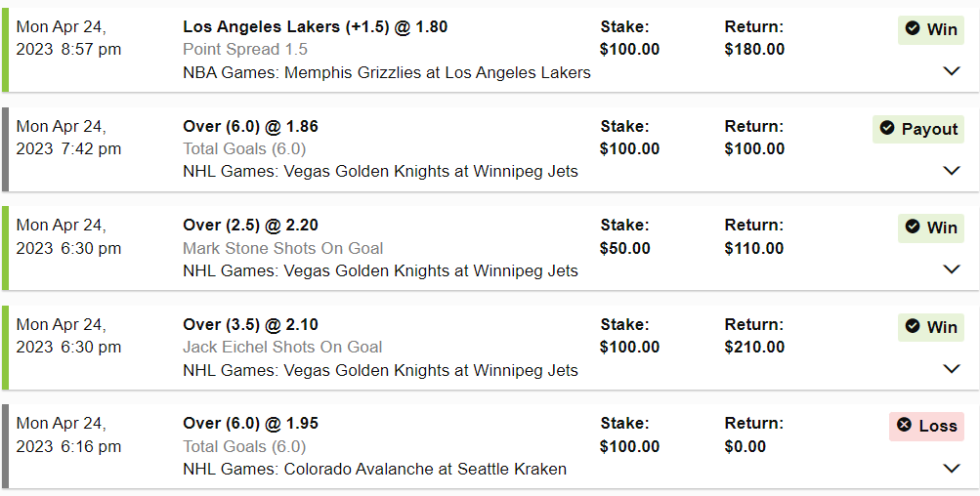The image size is (980, 496).
Task: Expand the Mark Stone Shots On Goal bet
Action: (x=952, y=269)
